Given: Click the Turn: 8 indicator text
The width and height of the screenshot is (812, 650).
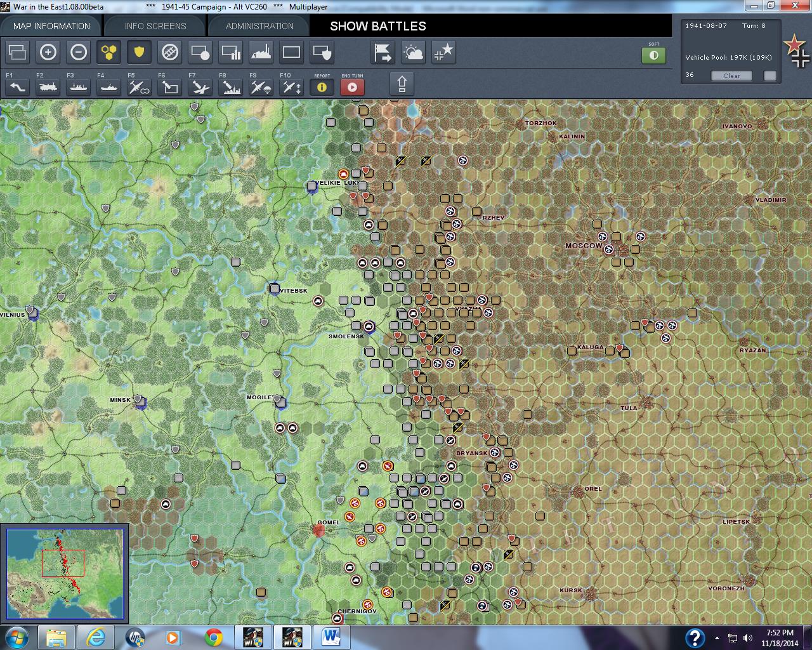Looking at the screenshot, I should point(754,26).
